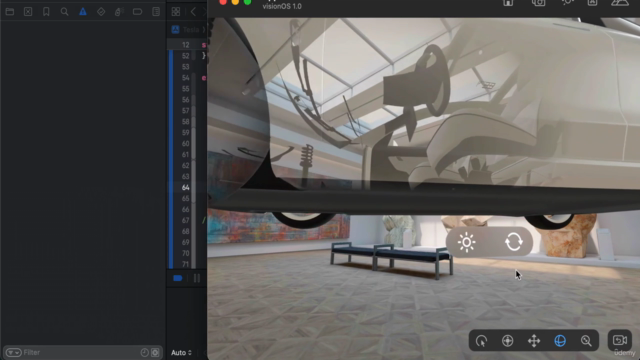
Task: Click the Simulator Home button
Action: tap(508, 2)
